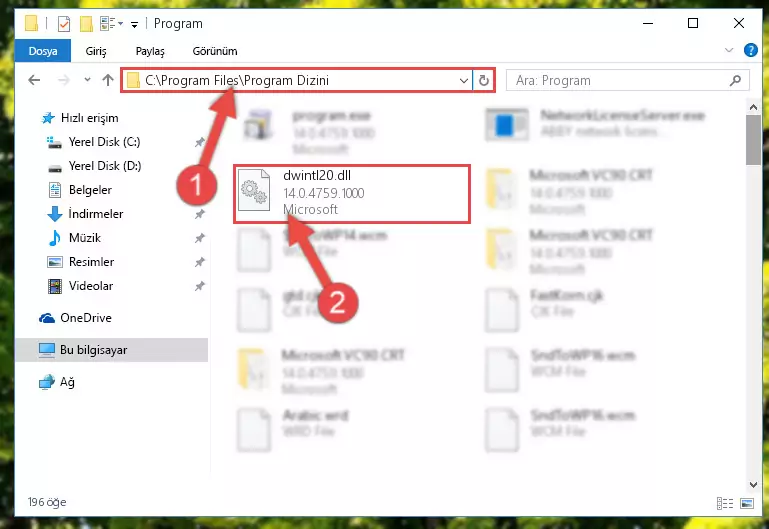Open Müzik folder in sidebar
The image size is (769, 529).
click(84, 238)
